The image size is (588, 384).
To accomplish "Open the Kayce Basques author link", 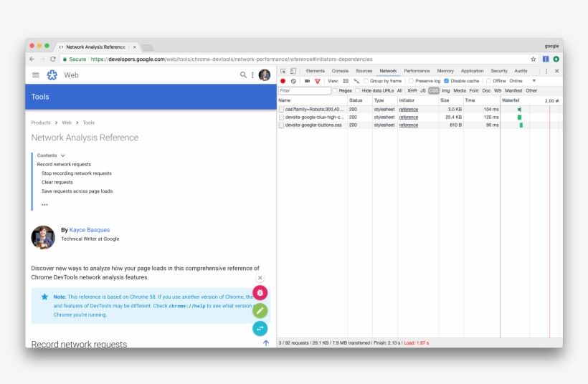I will click(x=90, y=230).
